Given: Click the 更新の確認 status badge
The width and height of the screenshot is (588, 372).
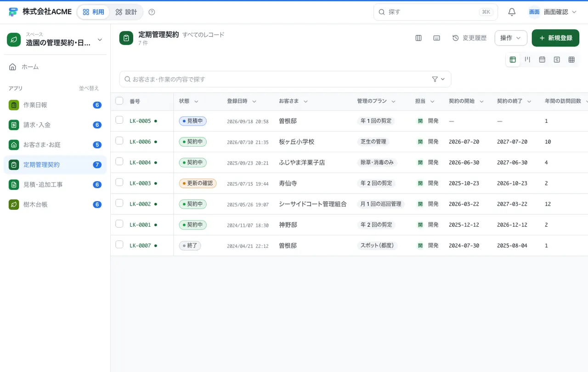Looking at the screenshot, I should pos(198,183).
